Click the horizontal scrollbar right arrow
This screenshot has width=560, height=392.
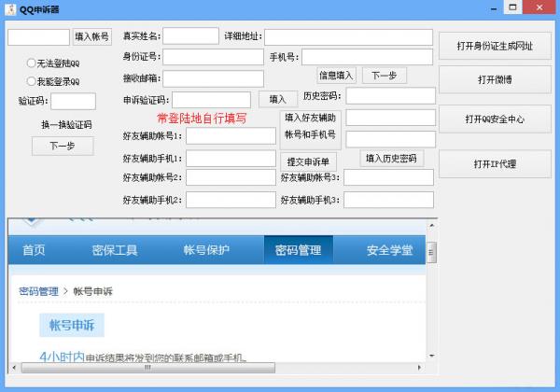[x=419, y=368]
